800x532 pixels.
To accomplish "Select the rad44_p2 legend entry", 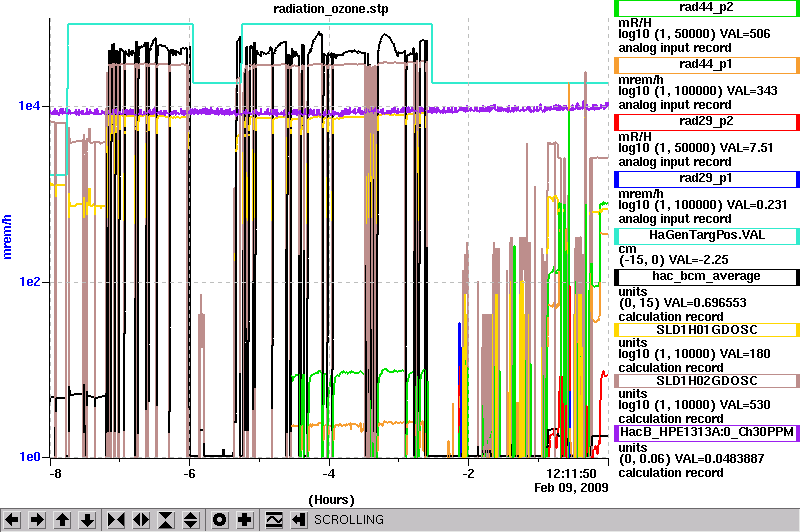I will coord(707,8).
